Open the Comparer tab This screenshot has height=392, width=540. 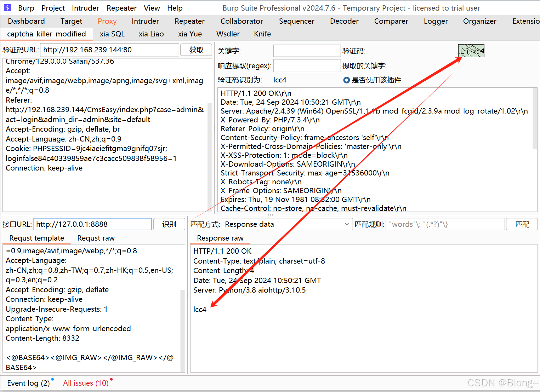pos(391,21)
